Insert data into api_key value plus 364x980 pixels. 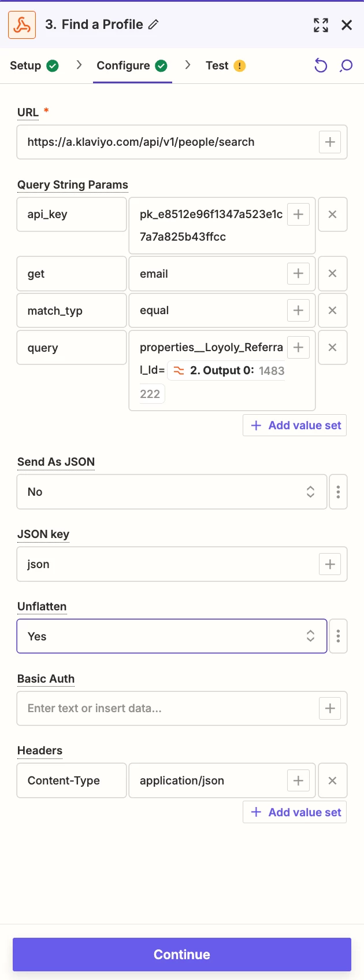(x=298, y=214)
